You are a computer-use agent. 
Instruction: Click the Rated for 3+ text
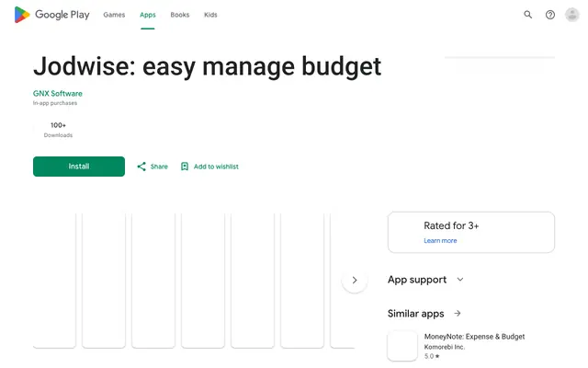(451, 225)
